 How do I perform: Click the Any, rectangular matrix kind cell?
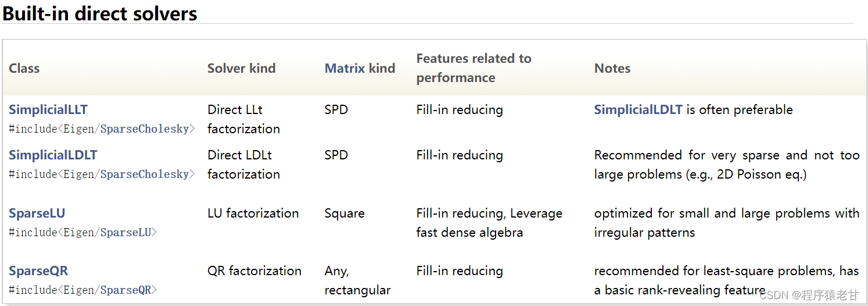[x=357, y=280]
